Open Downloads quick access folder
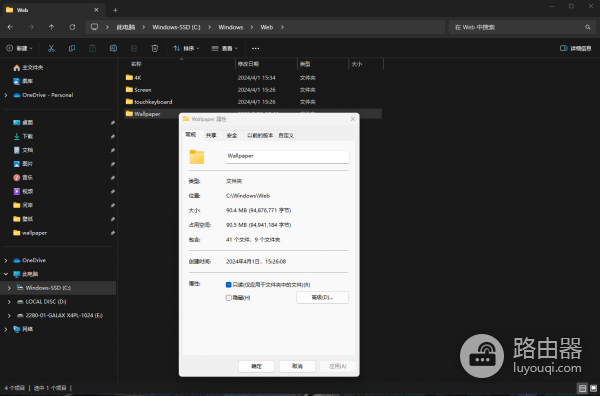Screen dimensions: 600x396 tap(23, 136)
